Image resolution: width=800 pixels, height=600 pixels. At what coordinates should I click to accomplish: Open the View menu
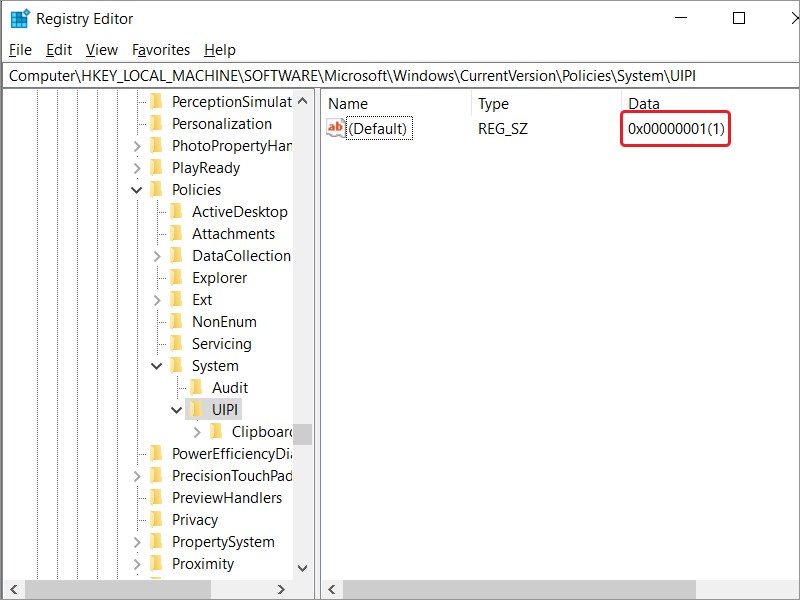point(102,49)
